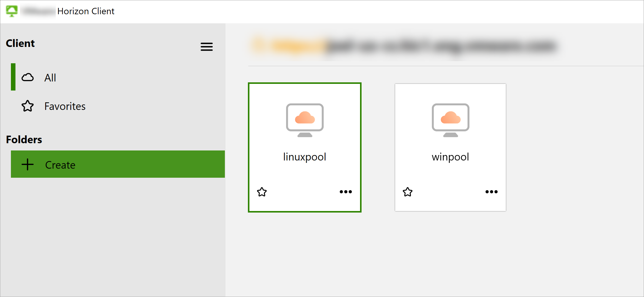Select the linuxpool label
The width and height of the screenshot is (644, 297).
(305, 157)
